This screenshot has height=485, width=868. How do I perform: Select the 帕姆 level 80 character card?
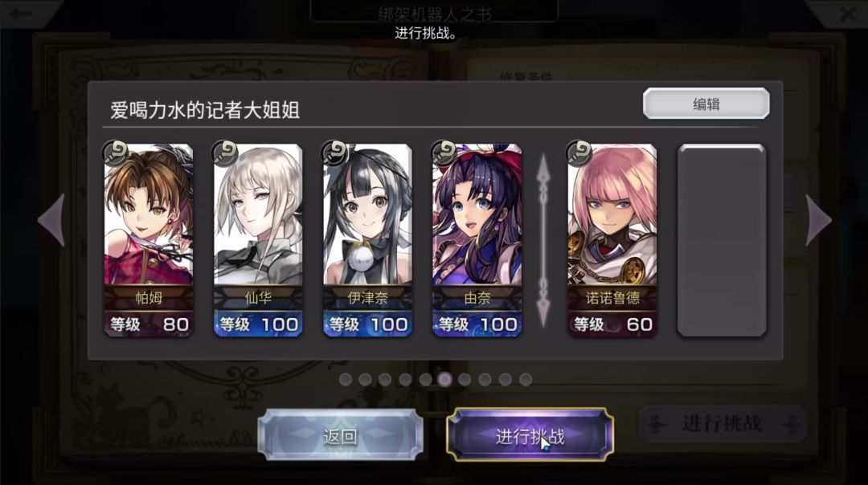point(149,240)
